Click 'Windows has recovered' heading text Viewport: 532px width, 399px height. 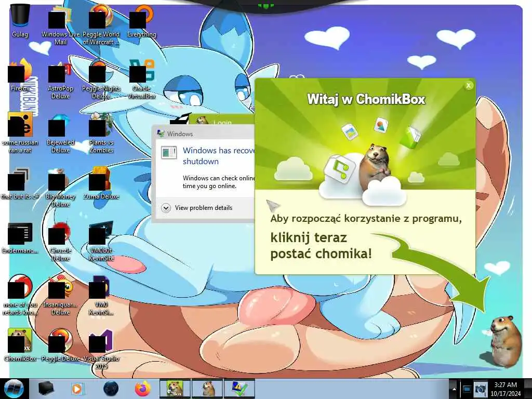(219, 156)
